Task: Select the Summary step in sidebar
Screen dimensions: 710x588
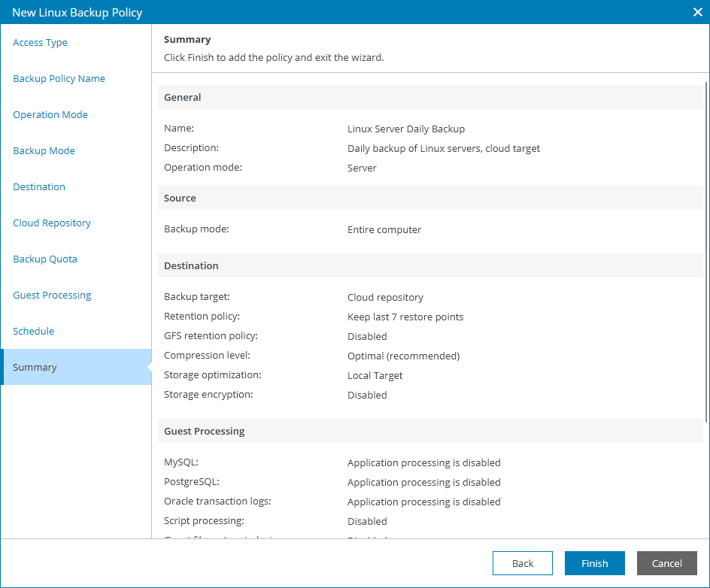Action: [35, 368]
